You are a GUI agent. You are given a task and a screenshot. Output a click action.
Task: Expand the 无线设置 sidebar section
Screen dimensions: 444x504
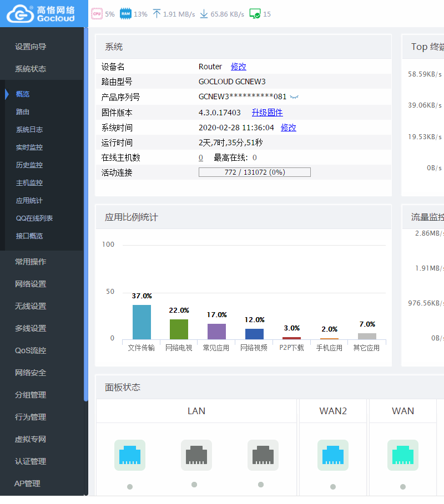click(x=31, y=306)
